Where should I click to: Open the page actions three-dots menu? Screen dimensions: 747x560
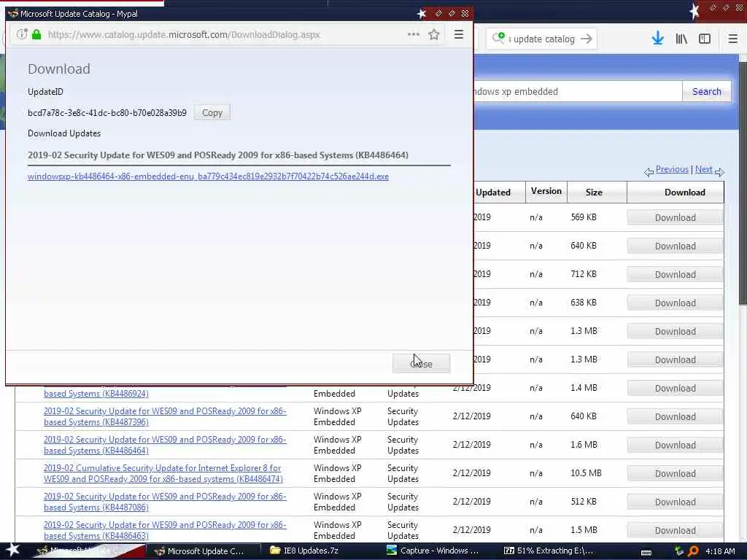[413, 34]
